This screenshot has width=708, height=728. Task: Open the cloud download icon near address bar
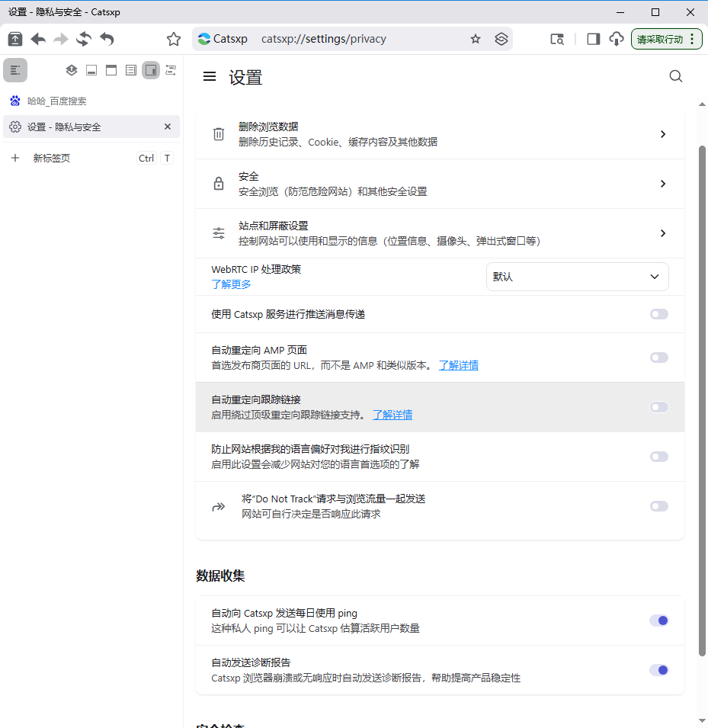click(x=614, y=38)
